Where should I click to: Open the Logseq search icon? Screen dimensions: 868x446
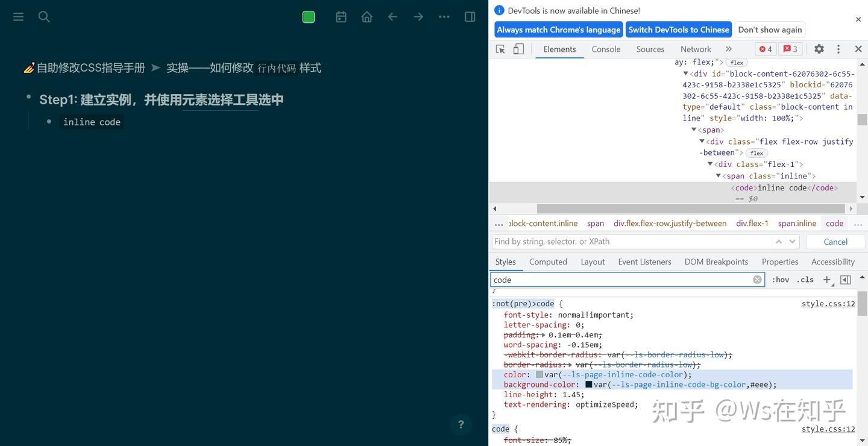point(43,17)
